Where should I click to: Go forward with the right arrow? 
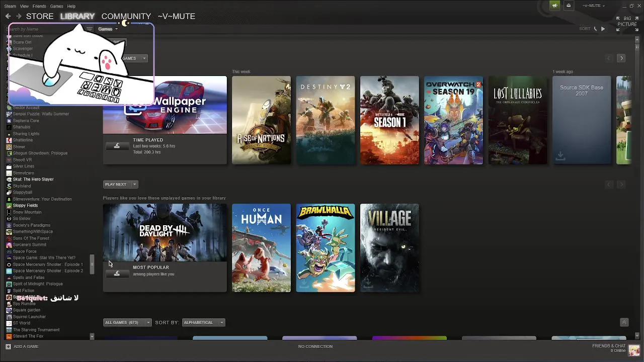click(19, 16)
